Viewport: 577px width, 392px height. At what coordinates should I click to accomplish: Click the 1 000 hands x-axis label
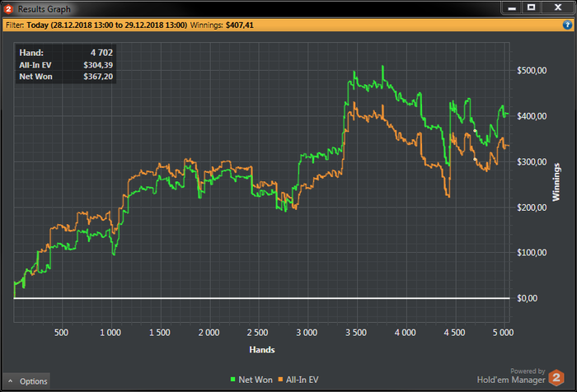[110, 333]
